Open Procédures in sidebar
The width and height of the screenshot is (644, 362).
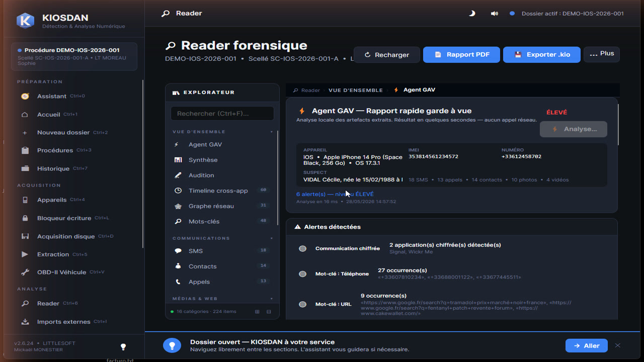click(73, 150)
